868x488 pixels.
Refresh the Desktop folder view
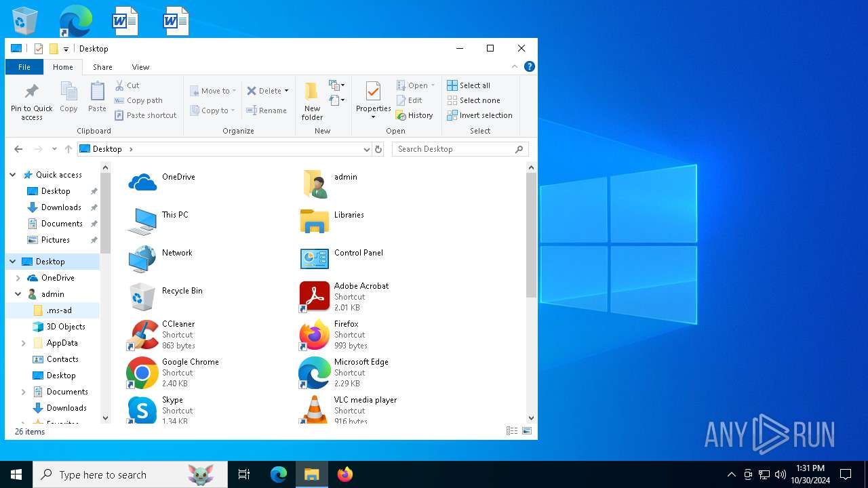tap(378, 149)
